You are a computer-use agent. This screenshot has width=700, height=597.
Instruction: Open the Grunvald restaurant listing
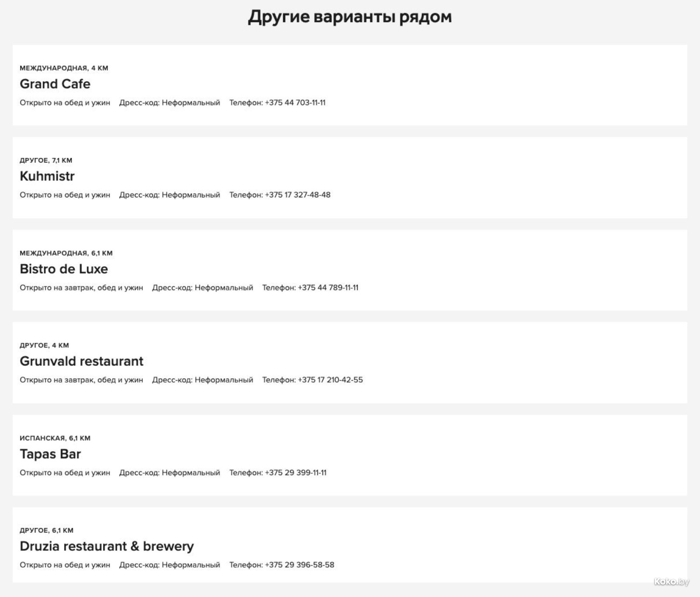[x=81, y=361]
